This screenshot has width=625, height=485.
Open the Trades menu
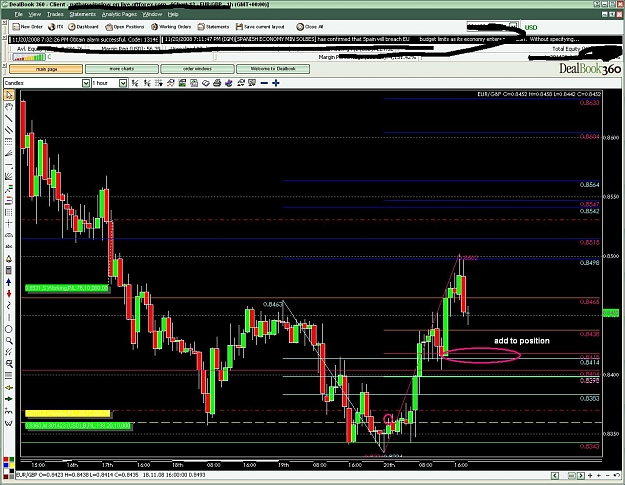pos(55,14)
